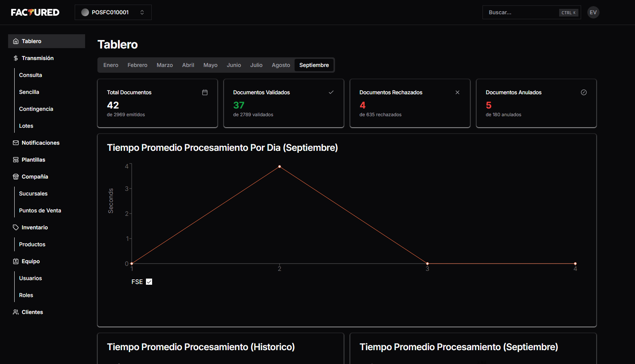Select the Enero month tab
Image resolution: width=635 pixels, height=364 pixels.
(111, 65)
